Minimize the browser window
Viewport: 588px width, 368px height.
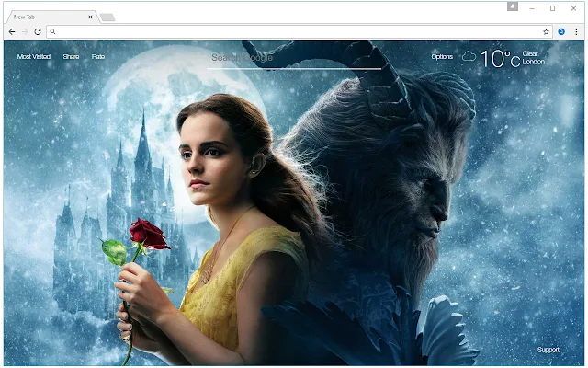tap(532, 8)
